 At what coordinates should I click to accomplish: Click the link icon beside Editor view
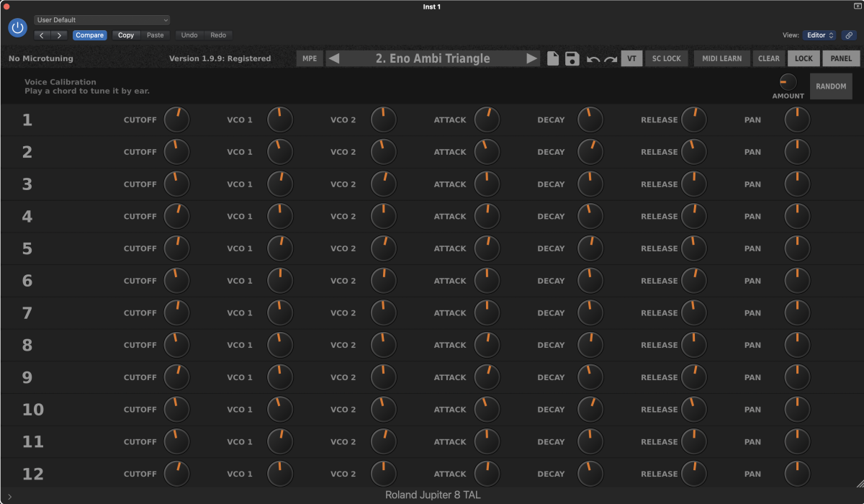click(848, 35)
